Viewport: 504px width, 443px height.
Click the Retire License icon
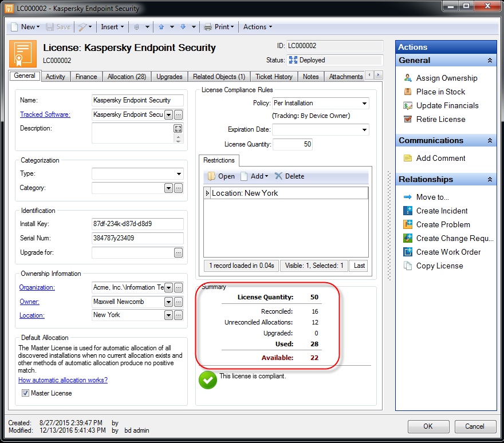(x=408, y=119)
